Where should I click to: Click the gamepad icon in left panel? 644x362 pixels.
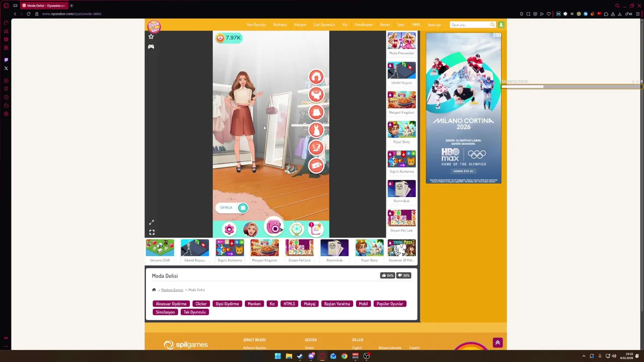click(151, 46)
